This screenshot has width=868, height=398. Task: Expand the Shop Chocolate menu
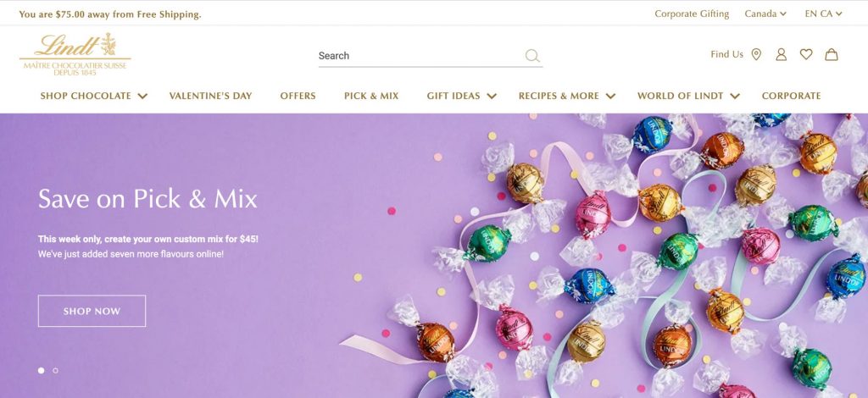(93, 96)
